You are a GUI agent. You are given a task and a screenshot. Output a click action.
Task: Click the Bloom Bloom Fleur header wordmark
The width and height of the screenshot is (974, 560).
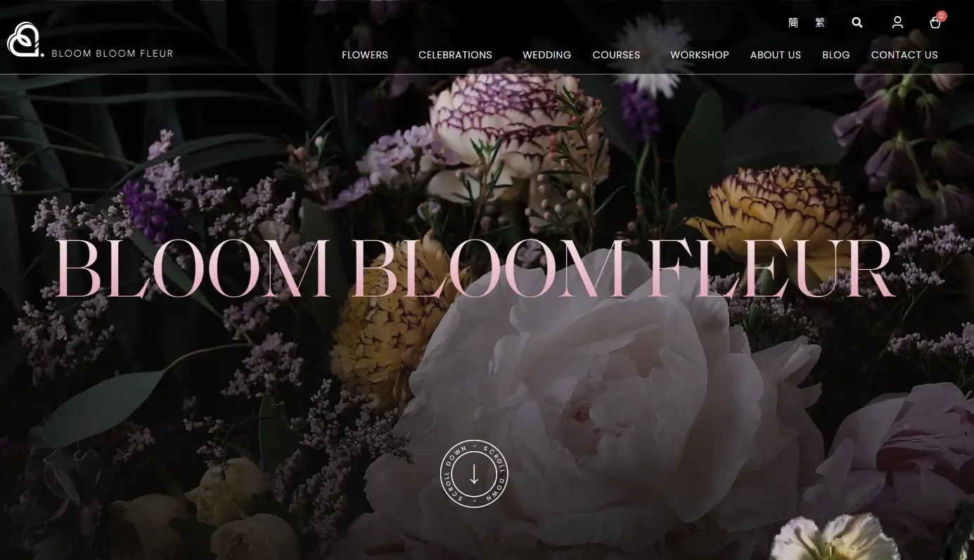pyautogui.click(x=113, y=53)
